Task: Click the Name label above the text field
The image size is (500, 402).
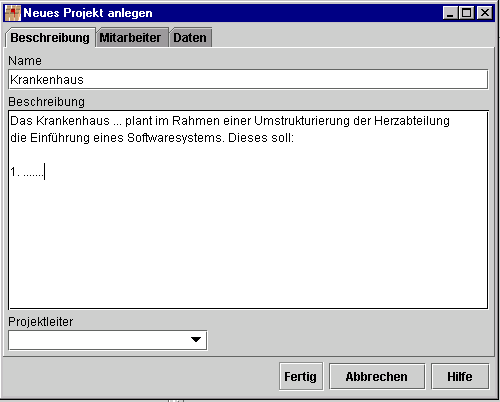Action: point(25,61)
